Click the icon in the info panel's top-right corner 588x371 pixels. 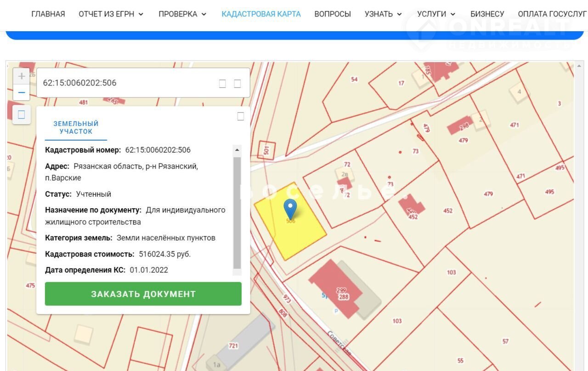pos(240,116)
